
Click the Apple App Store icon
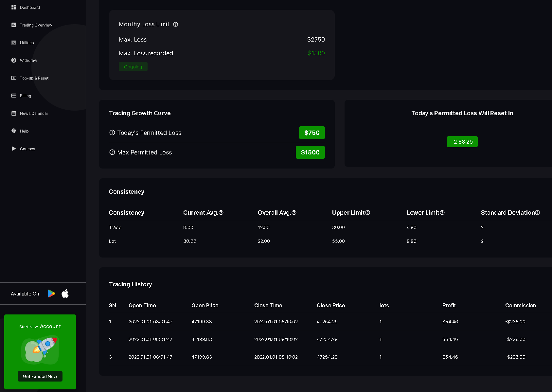pyautogui.click(x=65, y=294)
